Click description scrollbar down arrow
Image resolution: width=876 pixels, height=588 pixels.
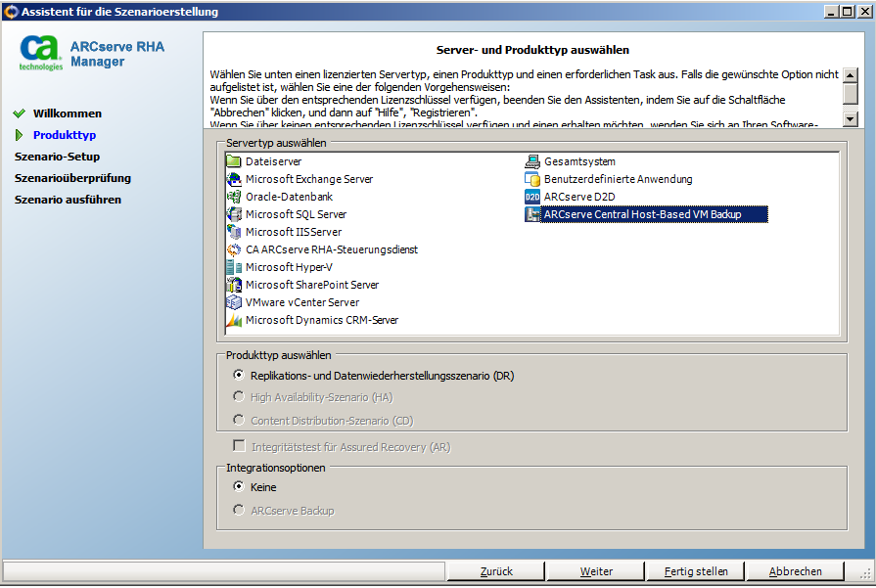(x=851, y=118)
